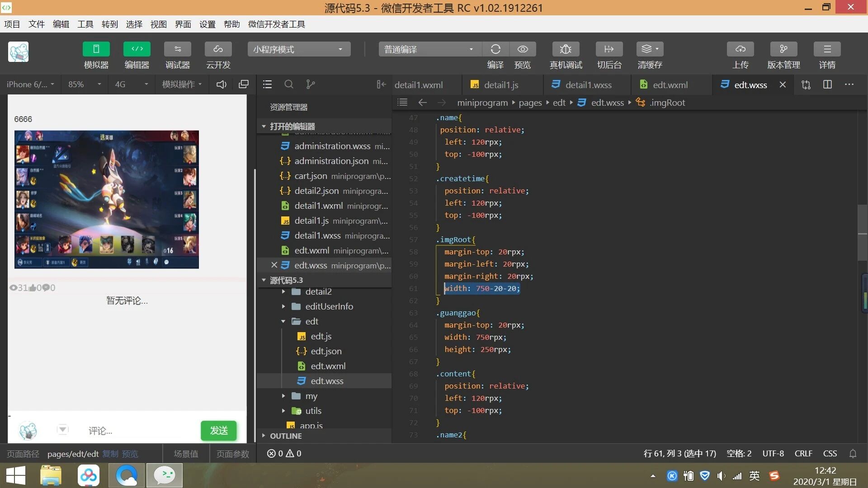Toggle the Editor panel button
Screen dimensions: 868x488
coord(137,49)
